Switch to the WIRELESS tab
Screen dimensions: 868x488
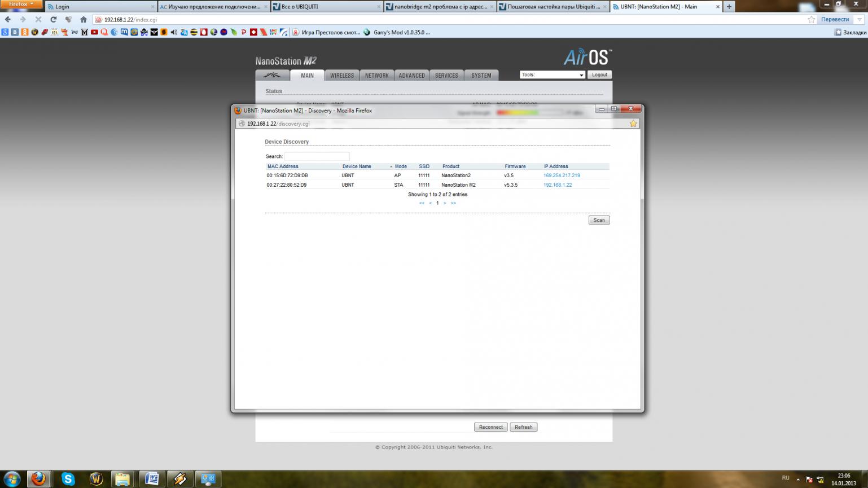[x=342, y=75]
